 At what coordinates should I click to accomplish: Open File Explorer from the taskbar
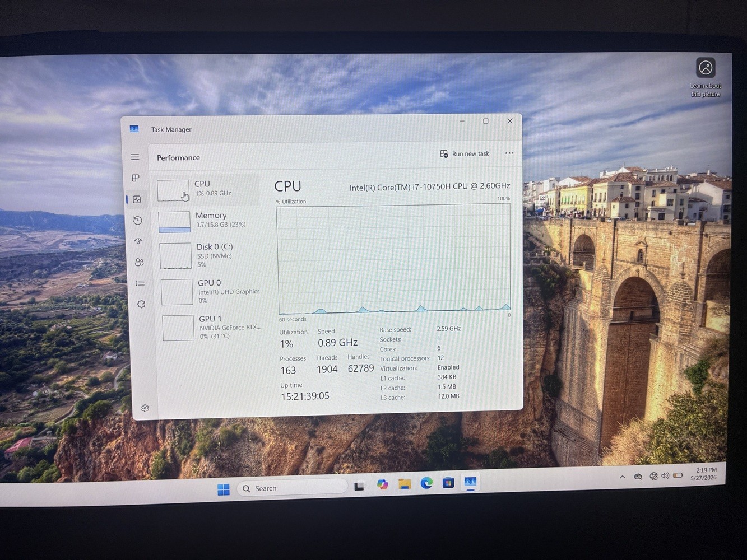405,484
